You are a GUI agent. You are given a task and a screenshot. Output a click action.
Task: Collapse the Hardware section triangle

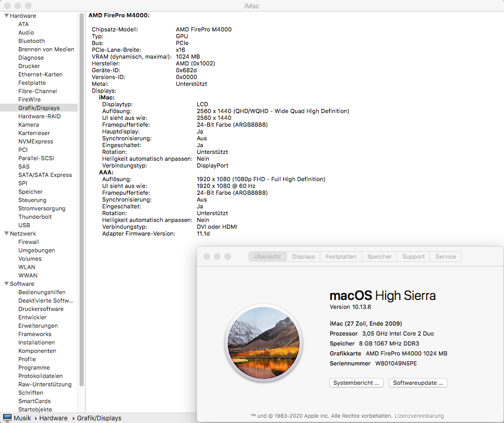(6, 15)
